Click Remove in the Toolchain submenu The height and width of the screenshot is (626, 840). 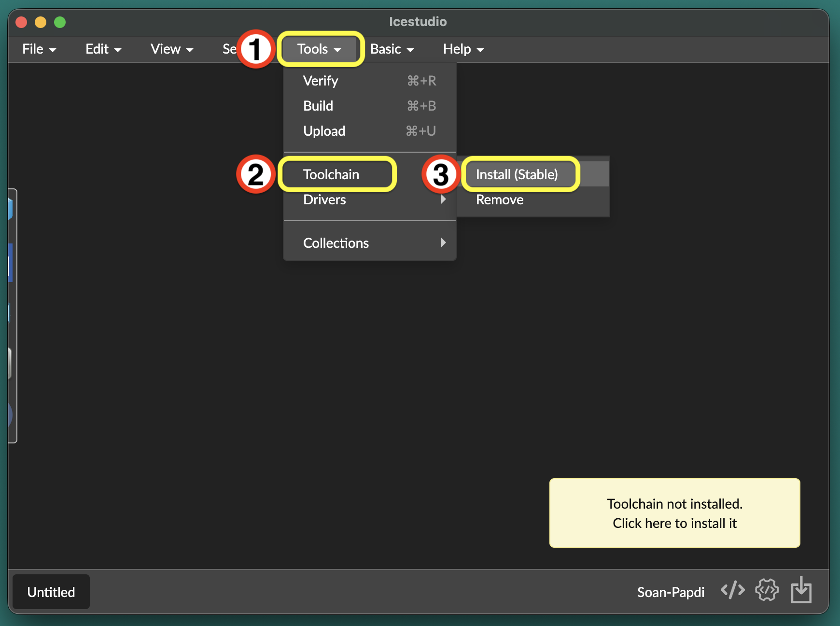tap(533, 199)
